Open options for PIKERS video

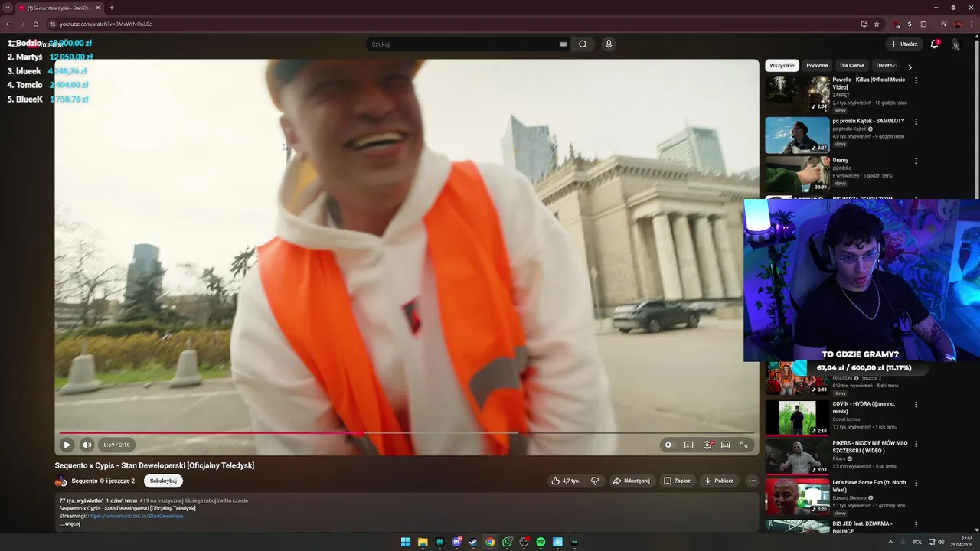click(916, 444)
